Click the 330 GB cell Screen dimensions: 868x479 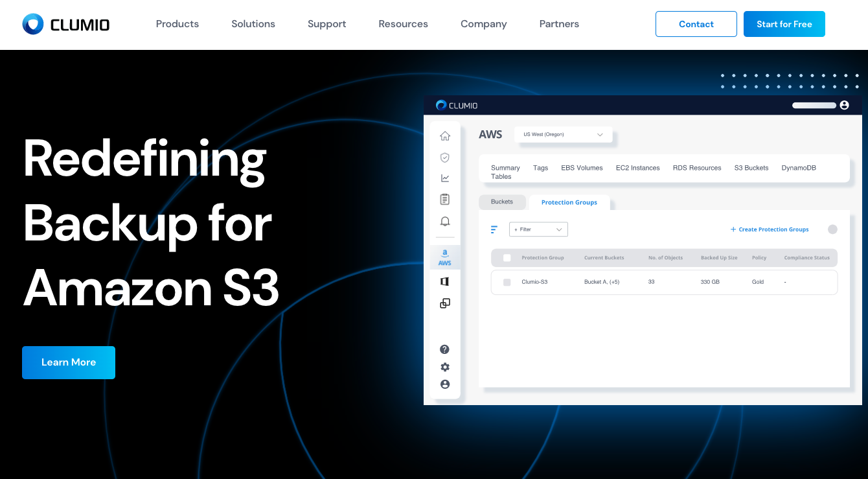(x=710, y=282)
